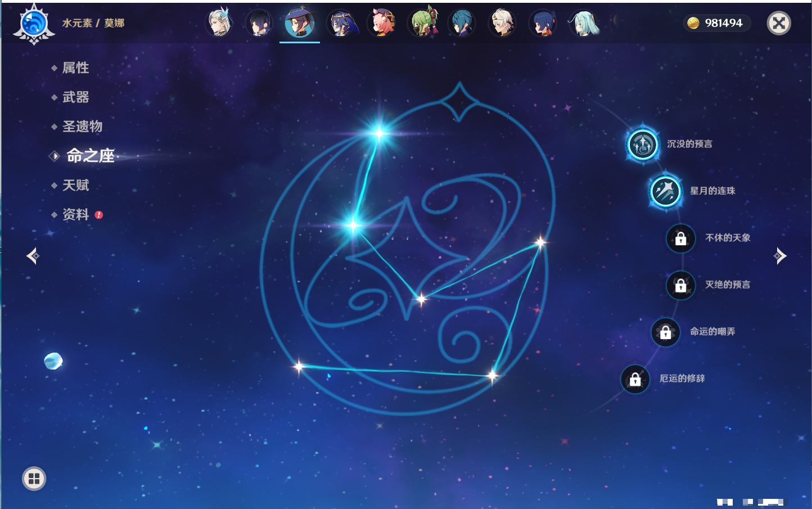This screenshot has height=509, width=812.
Task: Select the teal short-haired character avatar
Action: point(462,23)
